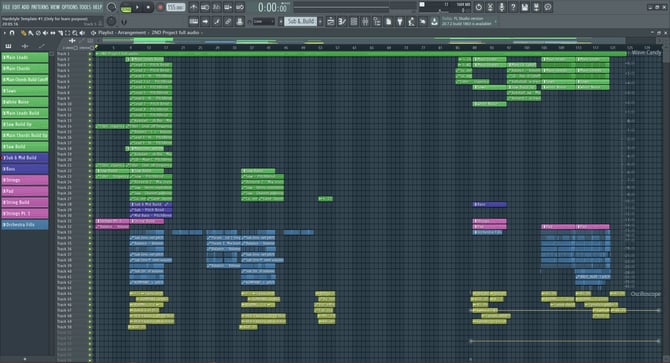
Task: Click the tempo display field
Action: tap(176, 7)
